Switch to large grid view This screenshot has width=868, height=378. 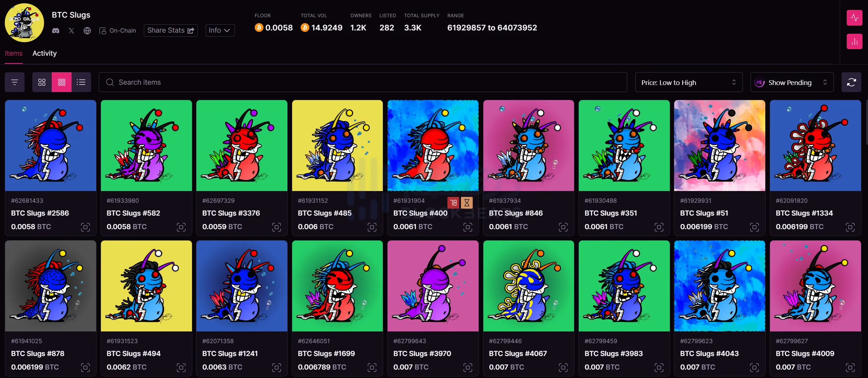tap(42, 82)
